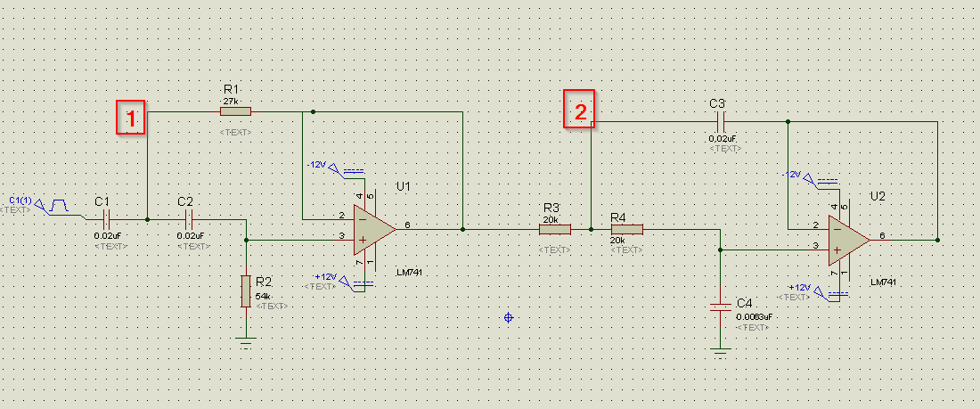Viewport: 980px width, 409px height.
Task: Select the C1(1) input pulse generator
Action: pyautogui.click(x=59, y=207)
